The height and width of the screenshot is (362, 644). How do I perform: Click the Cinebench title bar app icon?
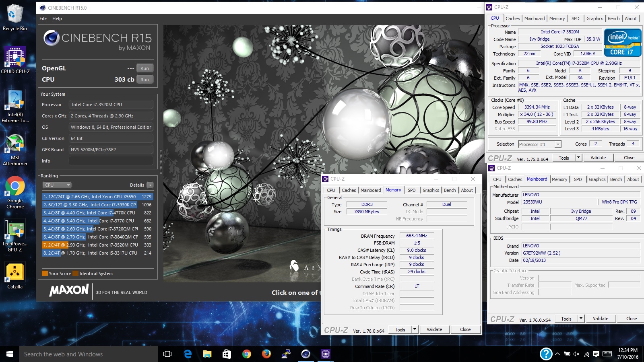point(43,8)
